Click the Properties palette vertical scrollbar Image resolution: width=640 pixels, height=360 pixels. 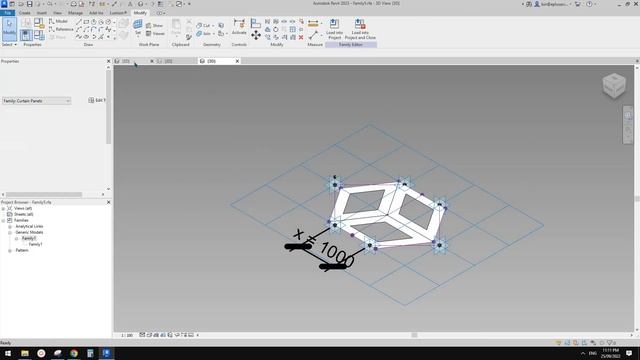coord(109,107)
